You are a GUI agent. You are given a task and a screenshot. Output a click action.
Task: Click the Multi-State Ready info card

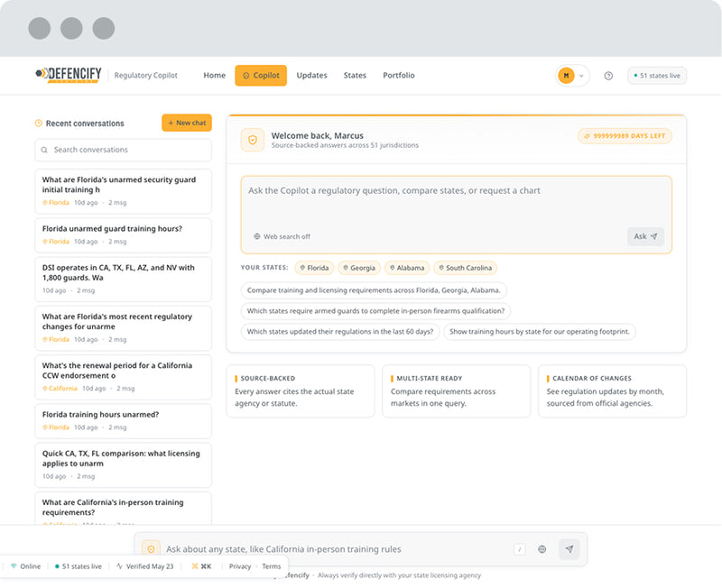click(x=457, y=391)
